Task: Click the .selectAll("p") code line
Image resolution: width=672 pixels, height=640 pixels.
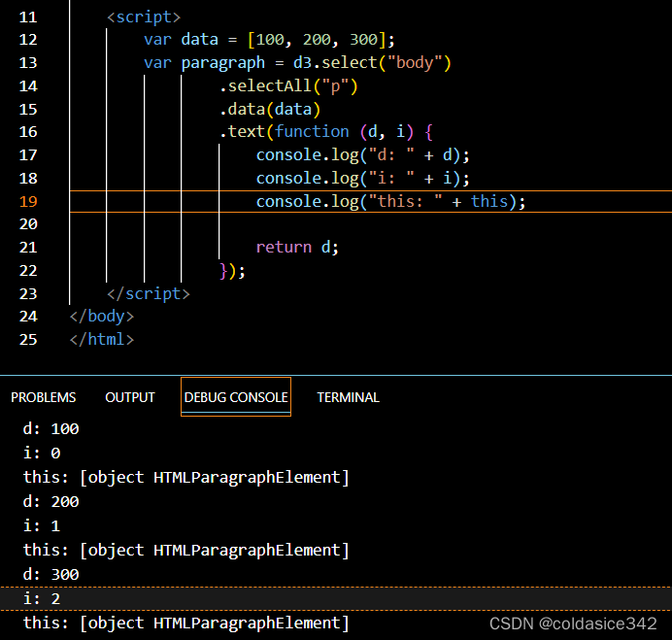Action: 288,86
